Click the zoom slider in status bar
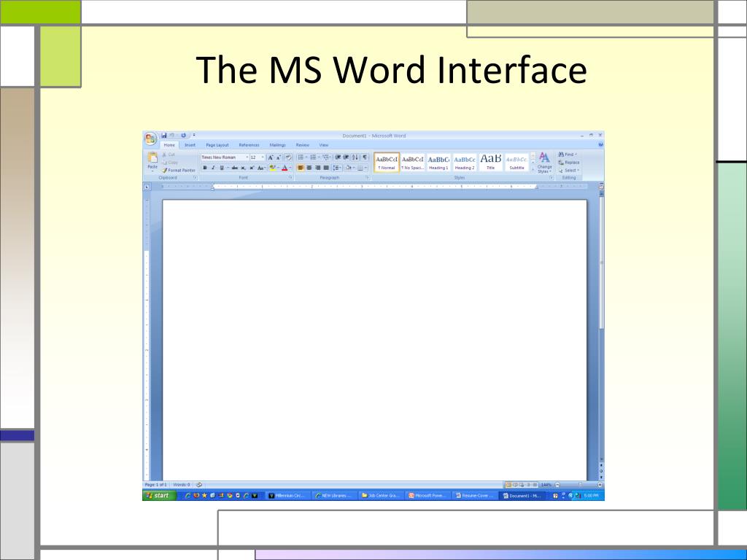 coord(579,485)
